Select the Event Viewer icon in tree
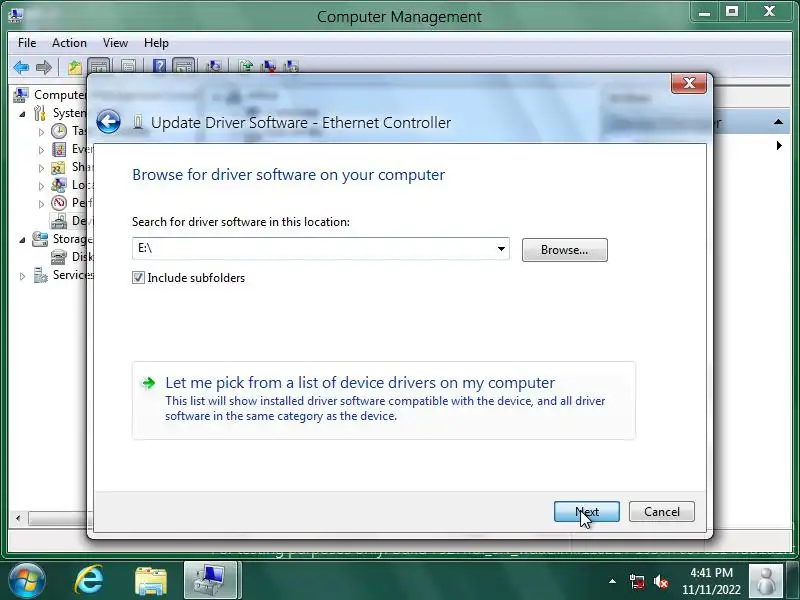This screenshot has height=600, width=800. click(x=59, y=149)
